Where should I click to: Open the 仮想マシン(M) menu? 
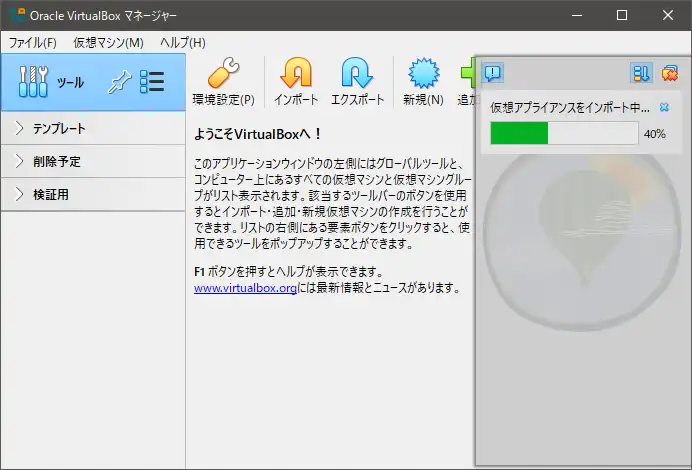click(108, 43)
